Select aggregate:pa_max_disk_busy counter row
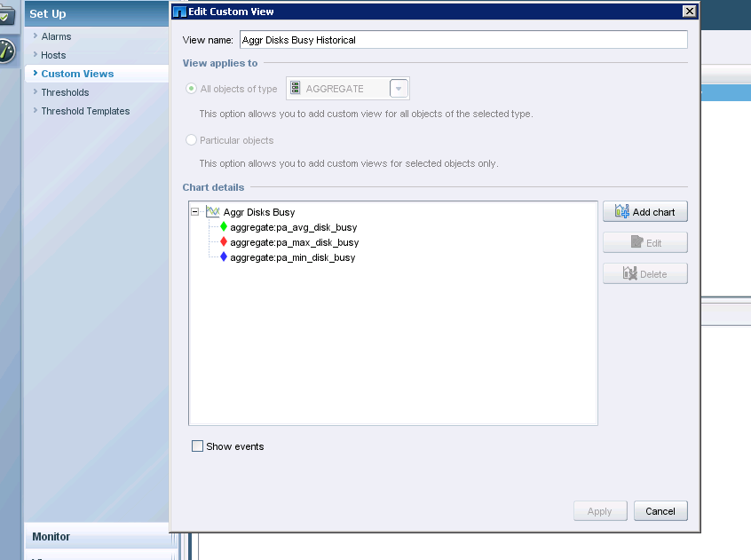This screenshot has height=560, width=751. [x=294, y=242]
